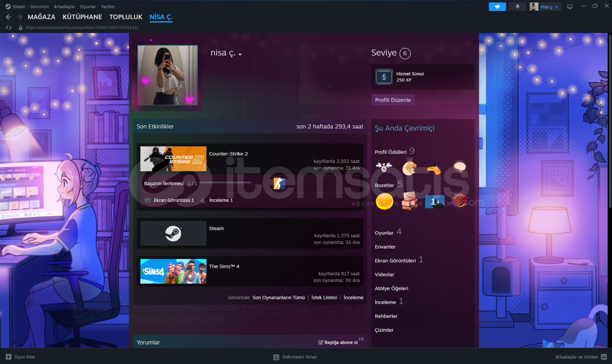Switch to the KÜTÜPHANE tab
The image size is (612, 364).
coord(82,17)
